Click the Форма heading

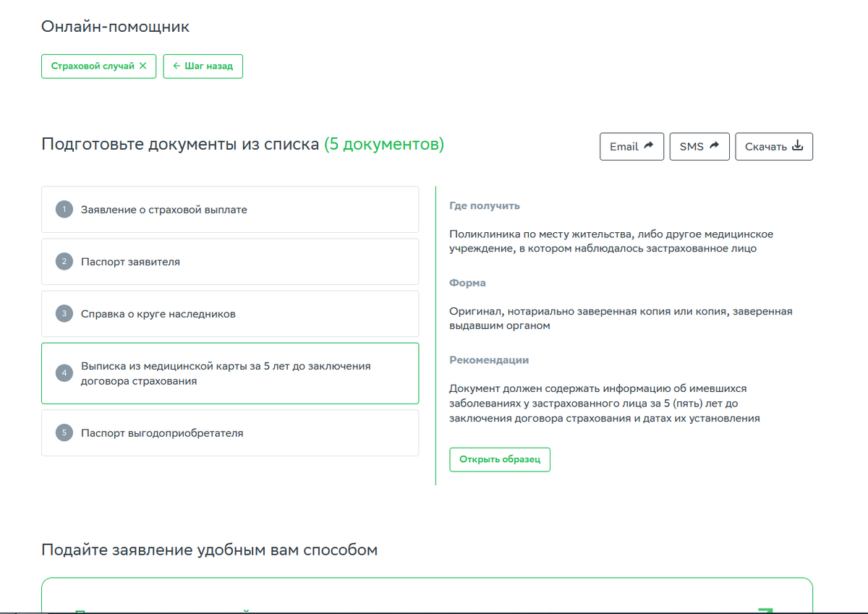pos(467,283)
